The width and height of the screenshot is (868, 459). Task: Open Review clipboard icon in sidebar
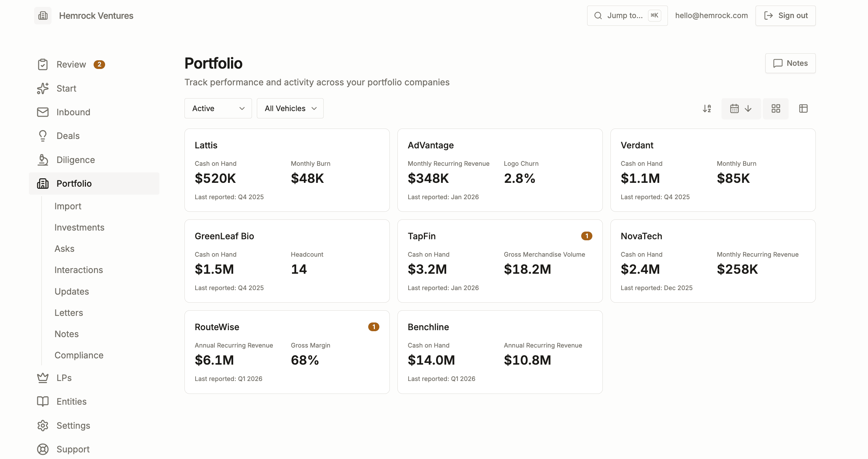[43, 64]
